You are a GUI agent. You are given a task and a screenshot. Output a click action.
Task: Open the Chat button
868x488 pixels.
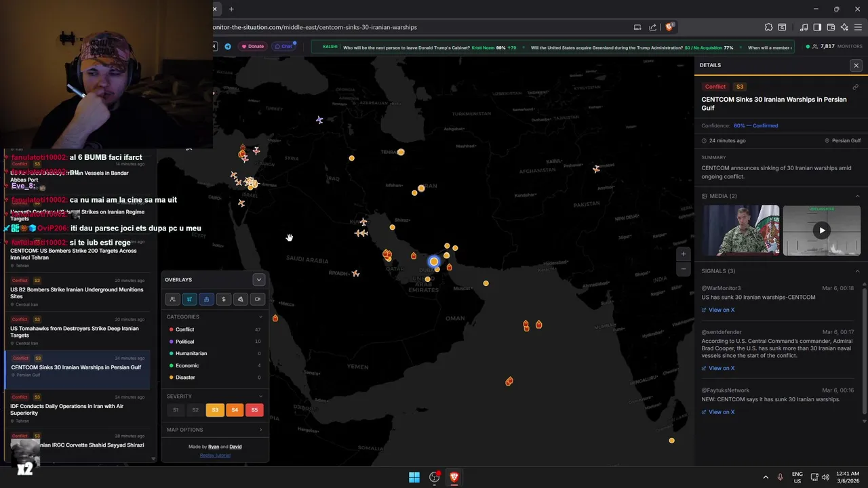283,46
